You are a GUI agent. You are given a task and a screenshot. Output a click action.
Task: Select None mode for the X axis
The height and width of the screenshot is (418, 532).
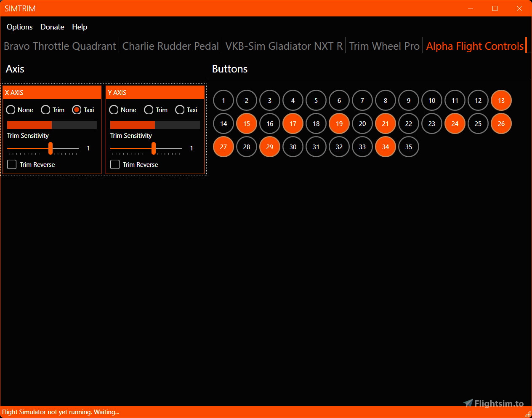pos(11,110)
